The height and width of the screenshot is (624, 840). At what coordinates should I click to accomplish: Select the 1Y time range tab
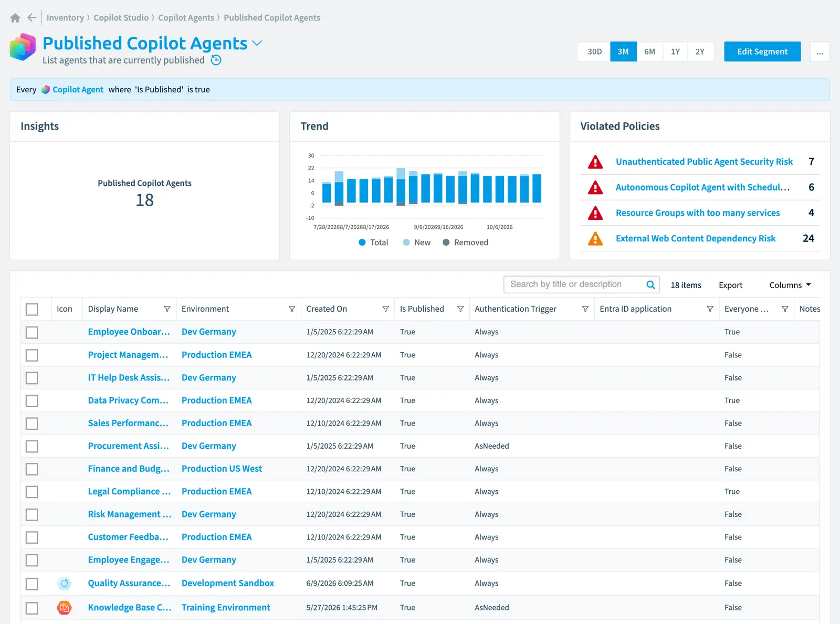pyautogui.click(x=675, y=51)
